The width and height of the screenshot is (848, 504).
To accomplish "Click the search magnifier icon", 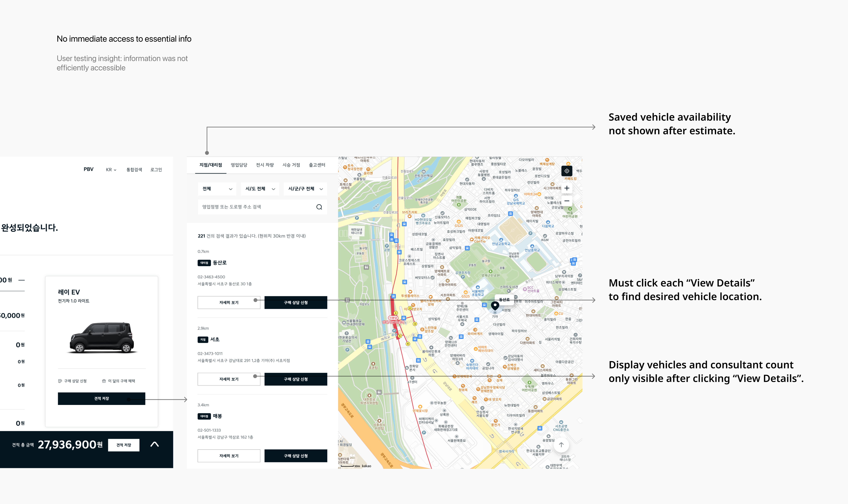I will (319, 207).
